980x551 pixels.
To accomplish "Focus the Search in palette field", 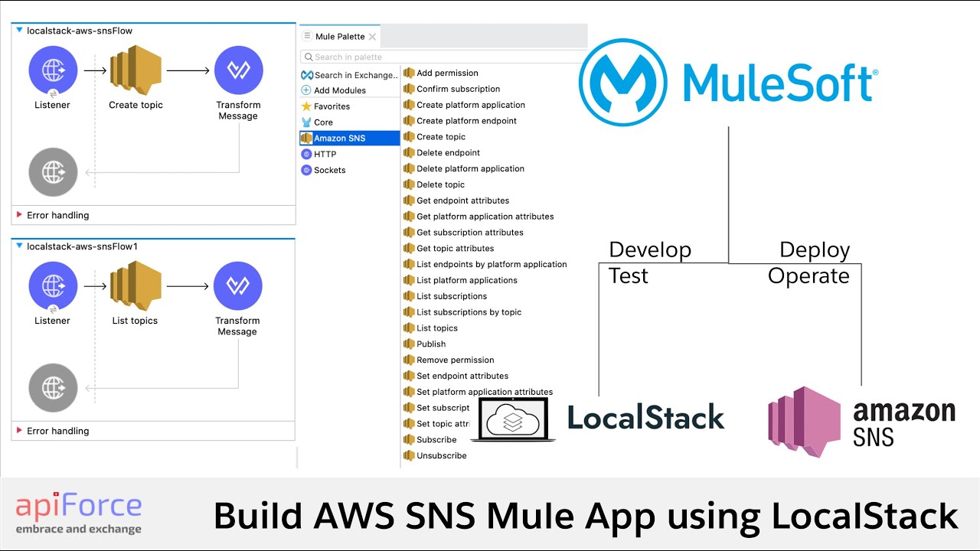I will tap(444, 57).
